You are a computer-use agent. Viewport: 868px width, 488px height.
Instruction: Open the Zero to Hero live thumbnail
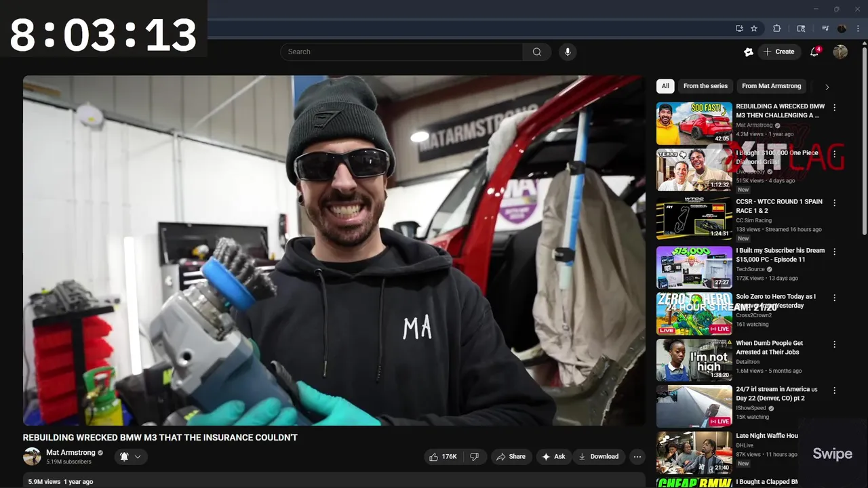click(694, 314)
